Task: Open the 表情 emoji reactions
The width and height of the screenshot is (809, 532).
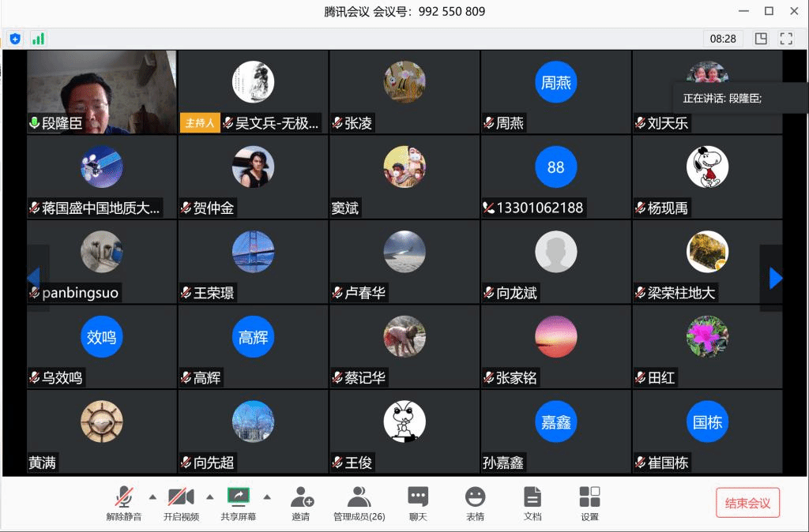Action: click(x=475, y=504)
